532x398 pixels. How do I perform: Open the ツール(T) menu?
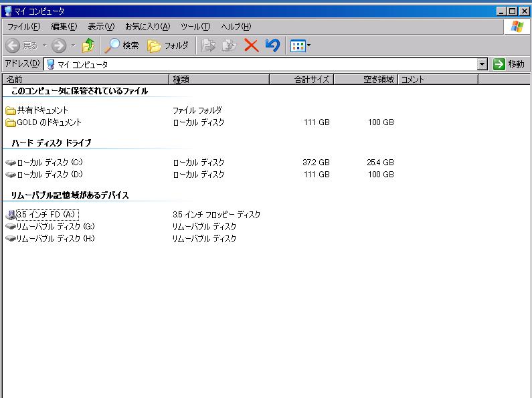coord(195,27)
